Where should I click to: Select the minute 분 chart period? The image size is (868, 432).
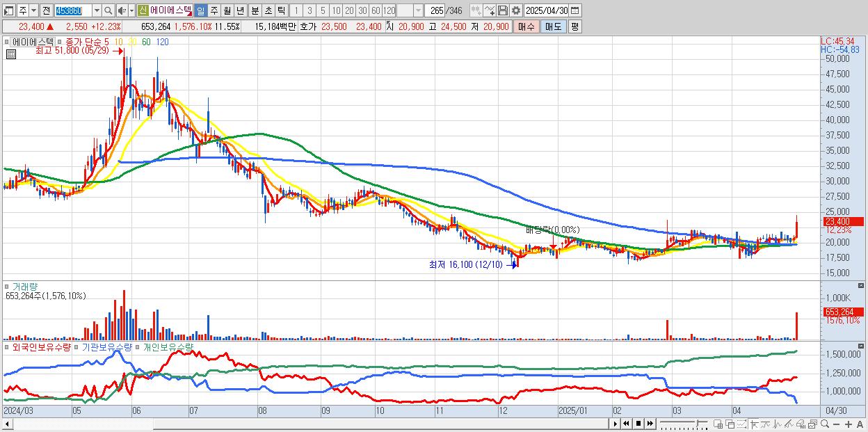255,10
